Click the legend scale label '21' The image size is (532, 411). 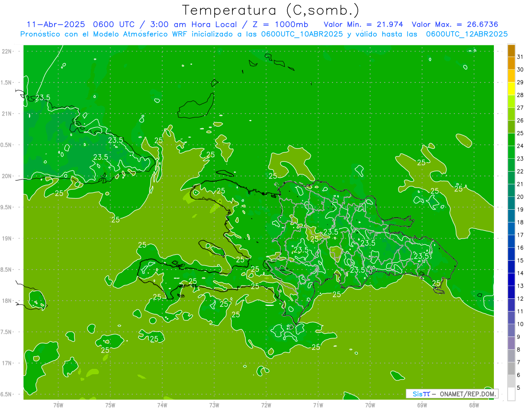click(520, 184)
